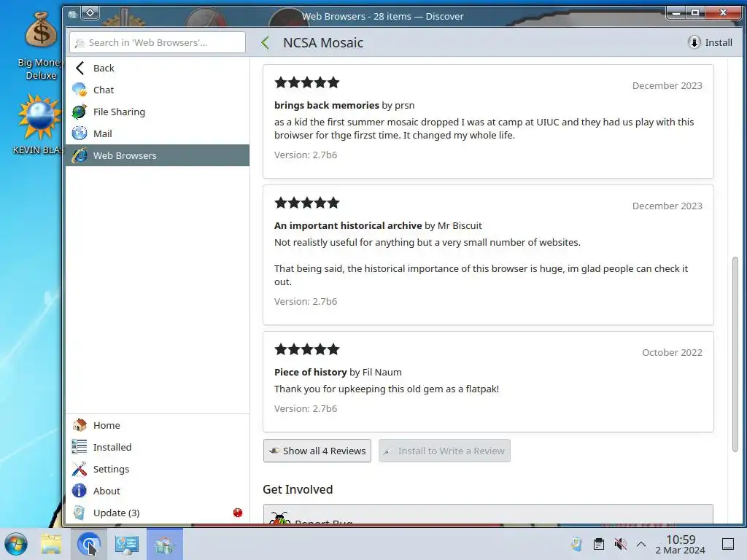Image resolution: width=747 pixels, height=560 pixels.
Task: Go to the Home page
Action: 158,425
